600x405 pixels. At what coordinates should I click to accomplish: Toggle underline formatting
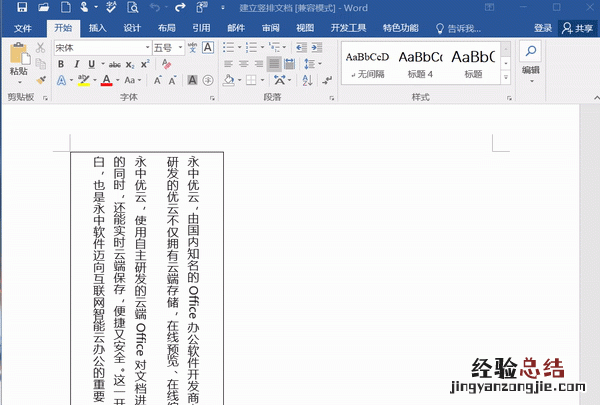pyautogui.click(x=91, y=64)
